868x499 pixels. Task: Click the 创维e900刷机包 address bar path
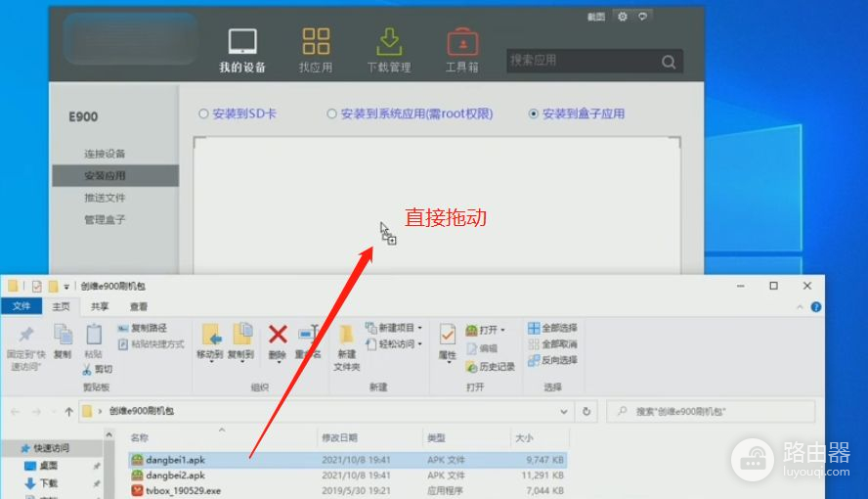tap(142, 411)
